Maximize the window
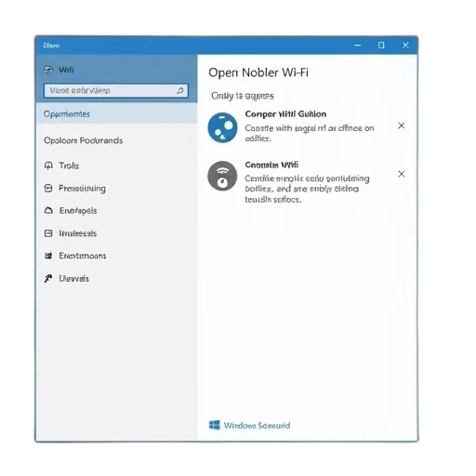 click(x=381, y=46)
